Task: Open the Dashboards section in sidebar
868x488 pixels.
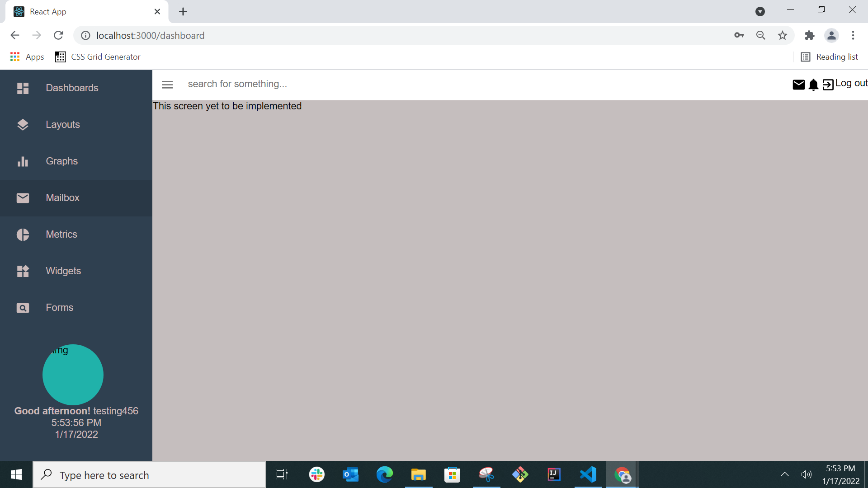Action: (x=72, y=88)
